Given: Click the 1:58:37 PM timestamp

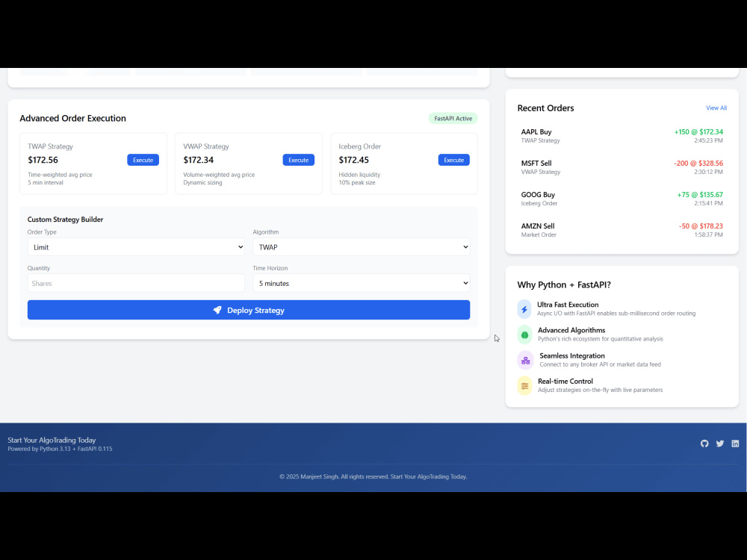Looking at the screenshot, I should click(708, 234).
